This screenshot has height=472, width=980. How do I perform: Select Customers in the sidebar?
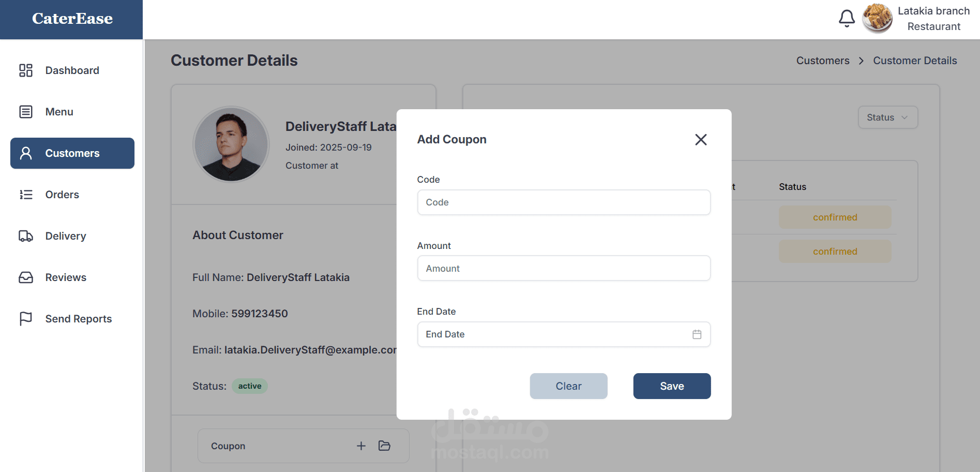[x=72, y=153]
